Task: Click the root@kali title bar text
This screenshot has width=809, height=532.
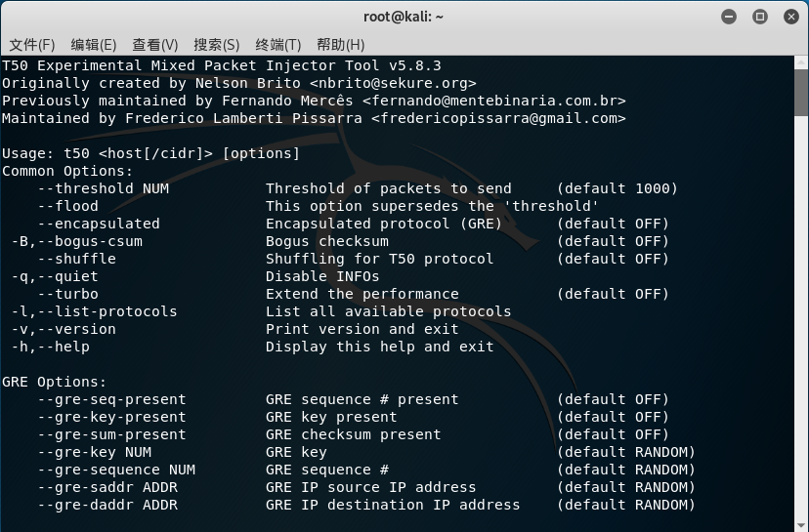Action: pos(404,17)
